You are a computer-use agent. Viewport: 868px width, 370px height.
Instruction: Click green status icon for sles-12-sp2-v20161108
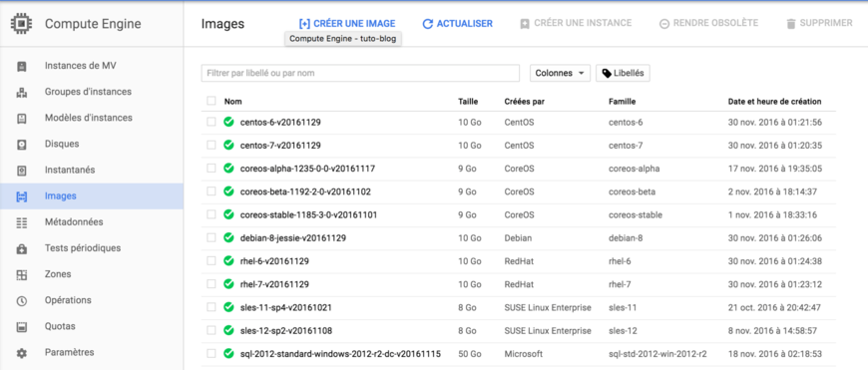(x=228, y=330)
